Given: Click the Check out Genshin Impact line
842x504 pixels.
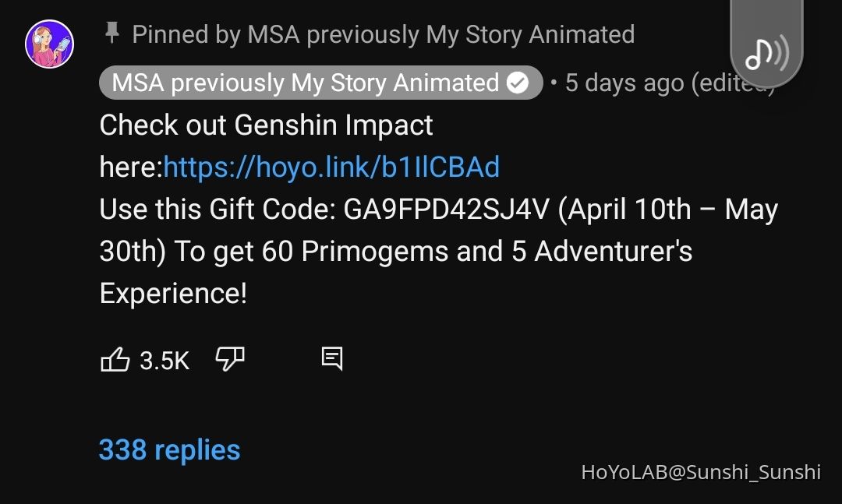Looking at the screenshot, I should point(266,125).
